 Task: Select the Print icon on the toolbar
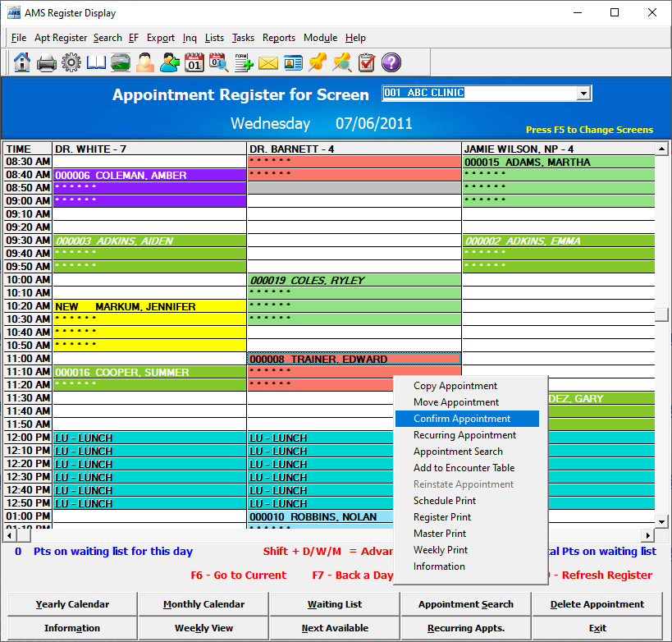pos(47,62)
